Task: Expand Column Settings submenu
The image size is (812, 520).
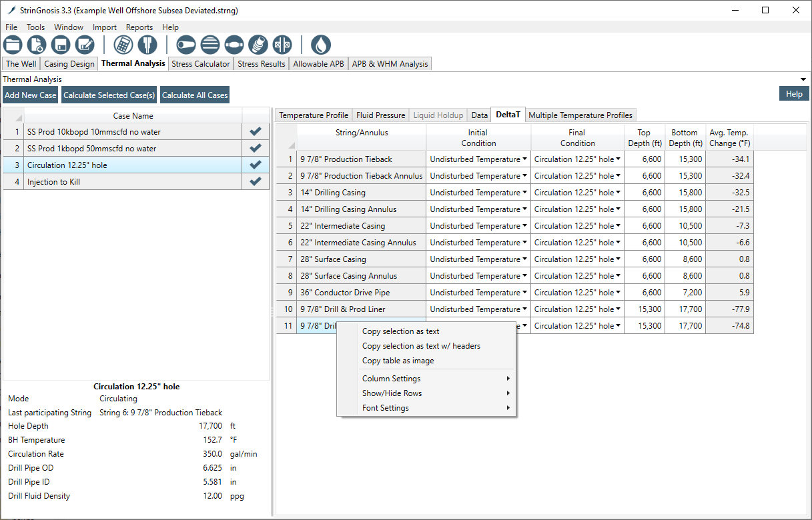Action: coord(427,379)
